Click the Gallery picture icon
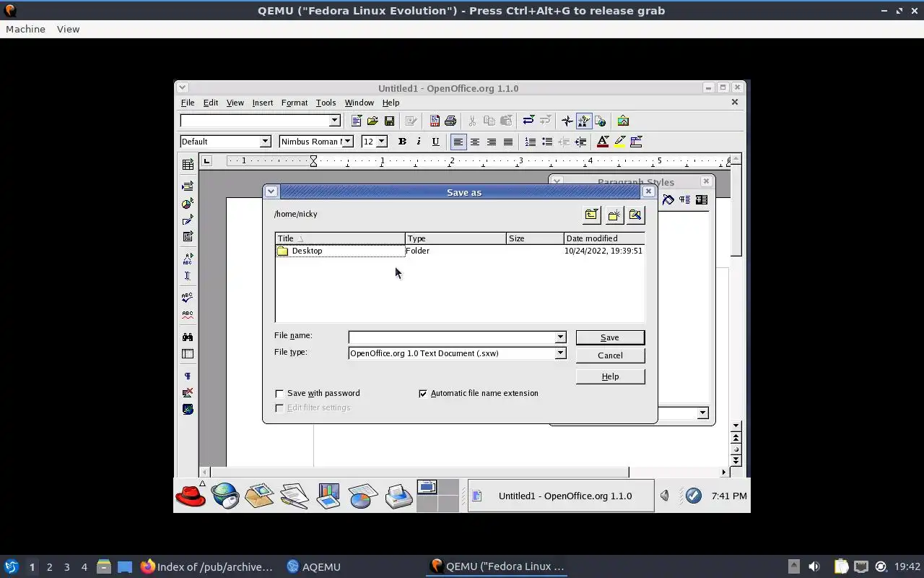 point(623,121)
